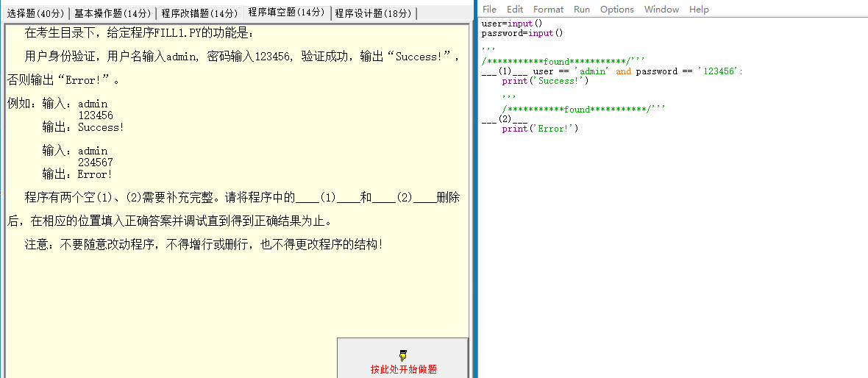Open the Options menu
The image size is (868, 378).
(616, 10)
